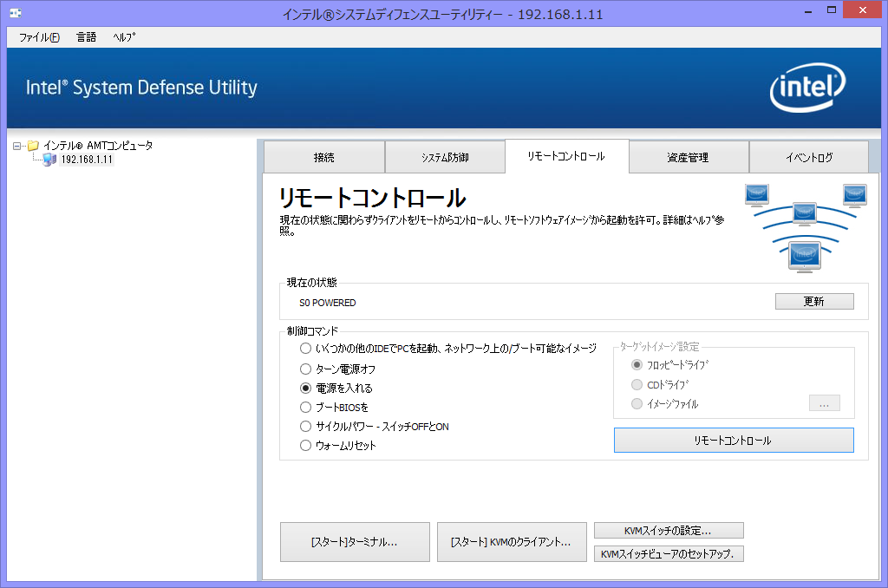Select the インテル AMTコンピュータ root node
This screenshot has width=888, height=588.
[x=98, y=146]
